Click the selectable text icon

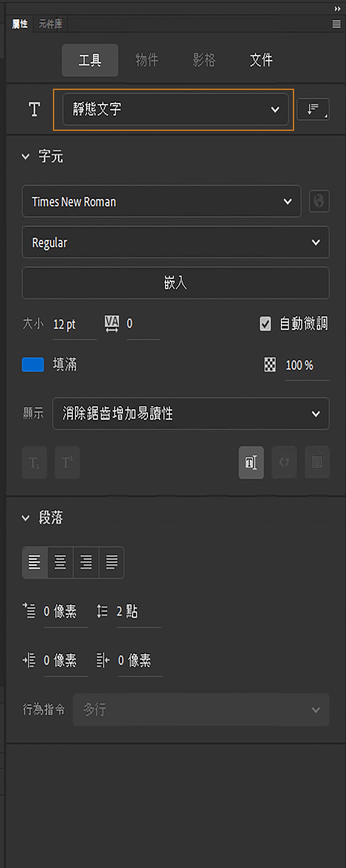pyautogui.click(x=251, y=462)
